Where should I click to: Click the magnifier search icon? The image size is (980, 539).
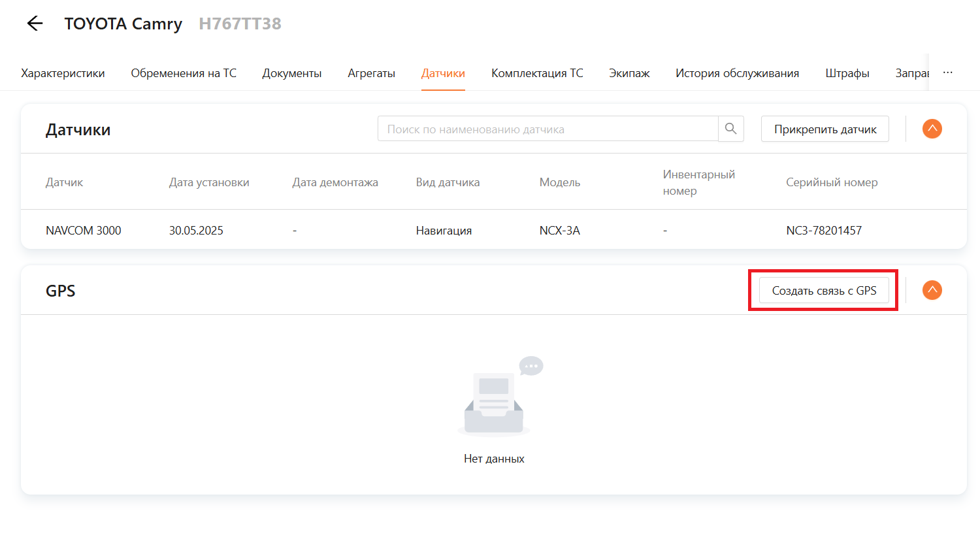[731, 129]
